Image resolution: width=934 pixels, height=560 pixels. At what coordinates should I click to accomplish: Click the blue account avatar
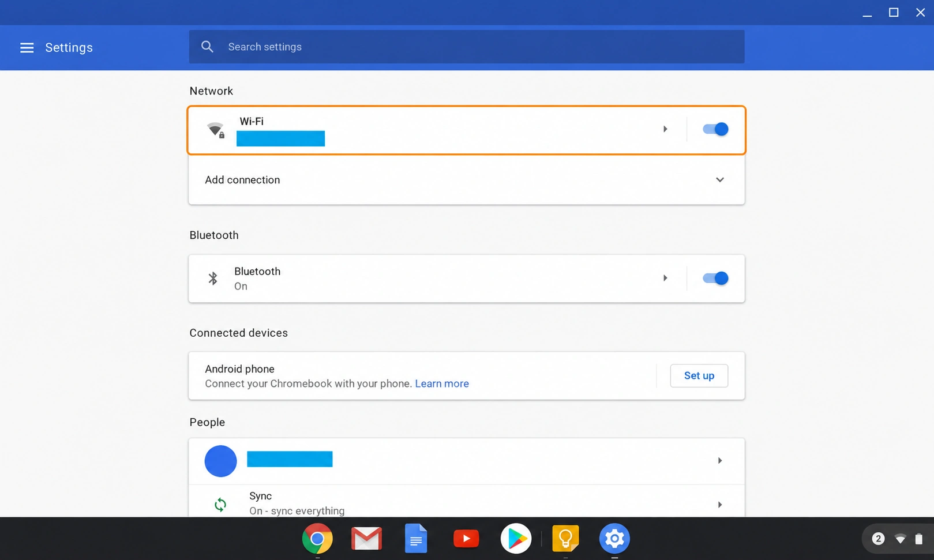coord(221,461)
